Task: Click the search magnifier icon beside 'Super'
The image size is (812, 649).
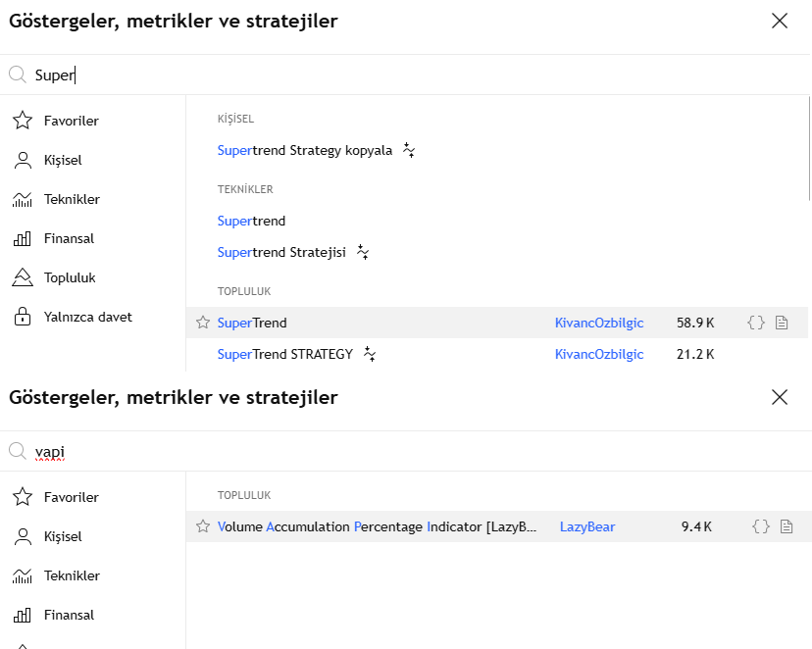Action: click(x=18, y=75)
